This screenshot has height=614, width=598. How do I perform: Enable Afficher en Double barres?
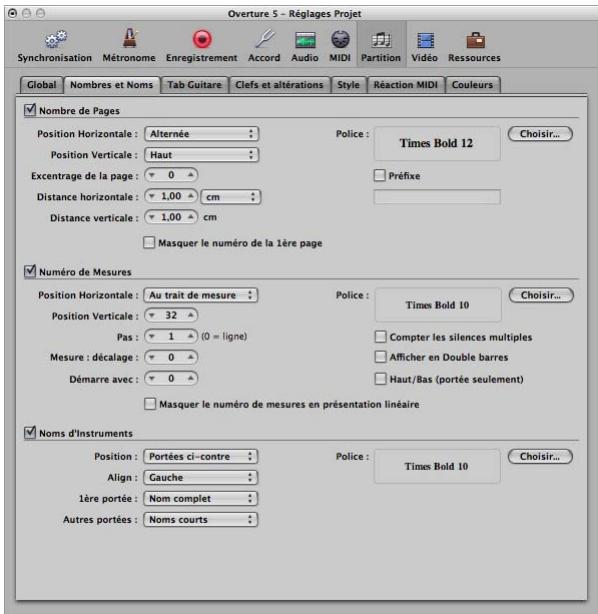pyautogui.click(x=381, y=357)
